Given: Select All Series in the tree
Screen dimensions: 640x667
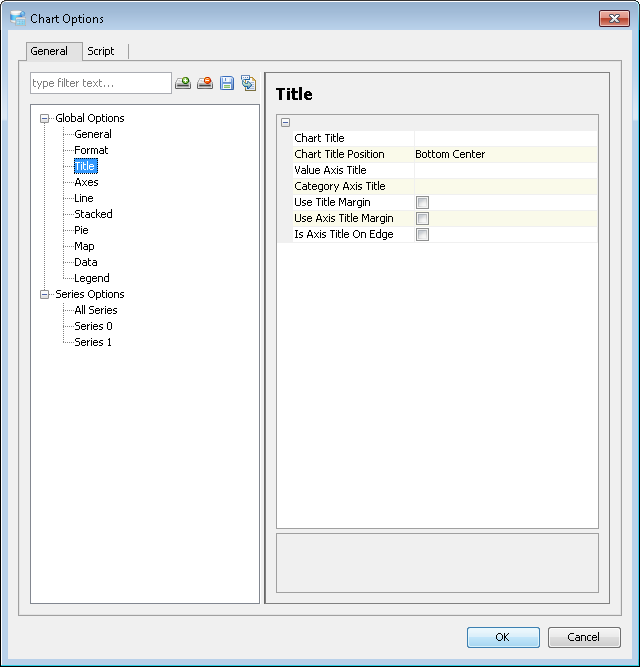Looking at the screenshot, I should [96, 310].
